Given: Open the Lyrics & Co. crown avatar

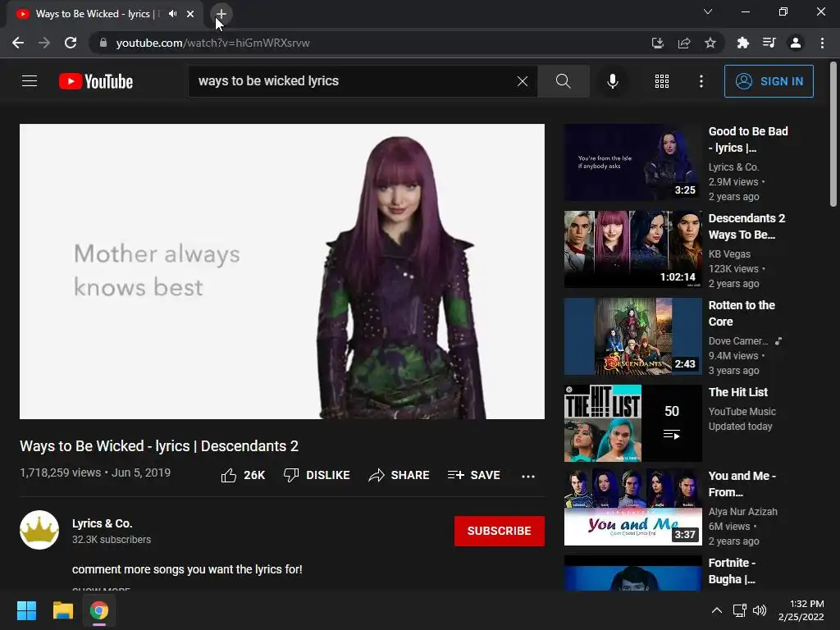Looking at the screenshot, I should tap(39, 530).
